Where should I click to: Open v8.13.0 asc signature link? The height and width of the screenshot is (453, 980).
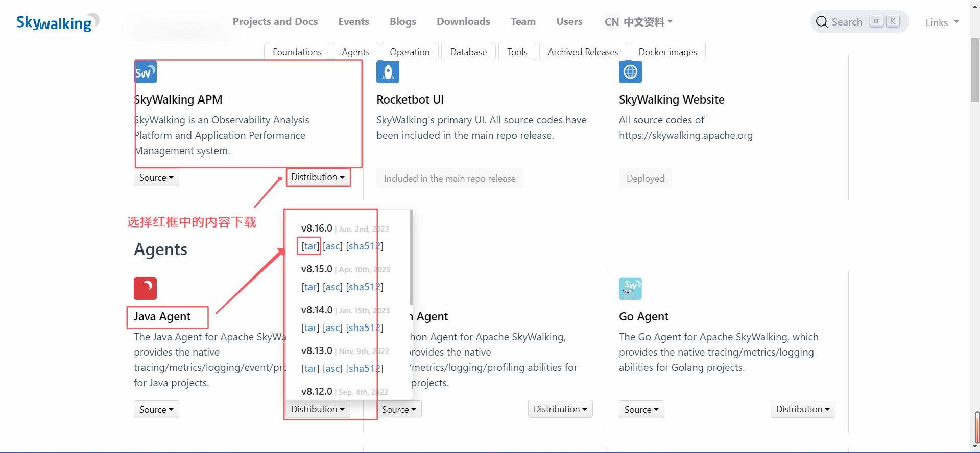332,368
